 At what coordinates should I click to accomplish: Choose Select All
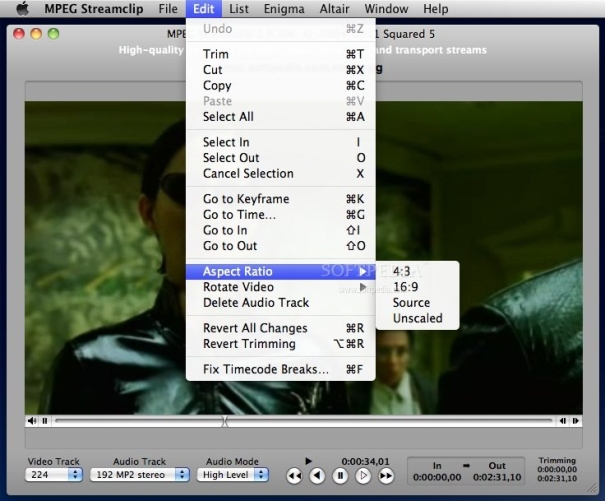(281, 117)
